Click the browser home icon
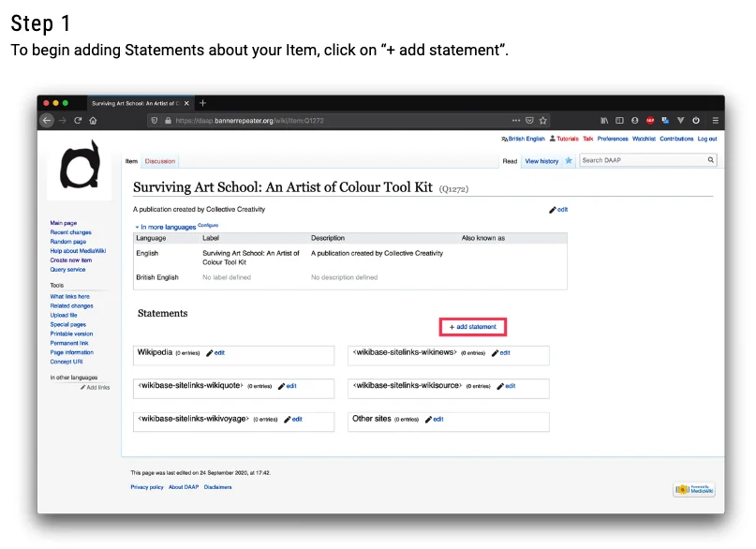 [93, 121]
